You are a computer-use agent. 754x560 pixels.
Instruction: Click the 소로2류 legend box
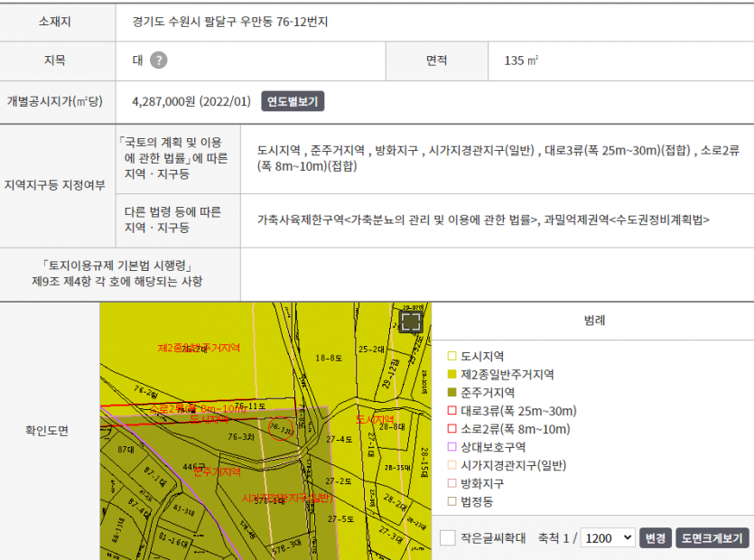pyautogui.click(x=452, y=429)
